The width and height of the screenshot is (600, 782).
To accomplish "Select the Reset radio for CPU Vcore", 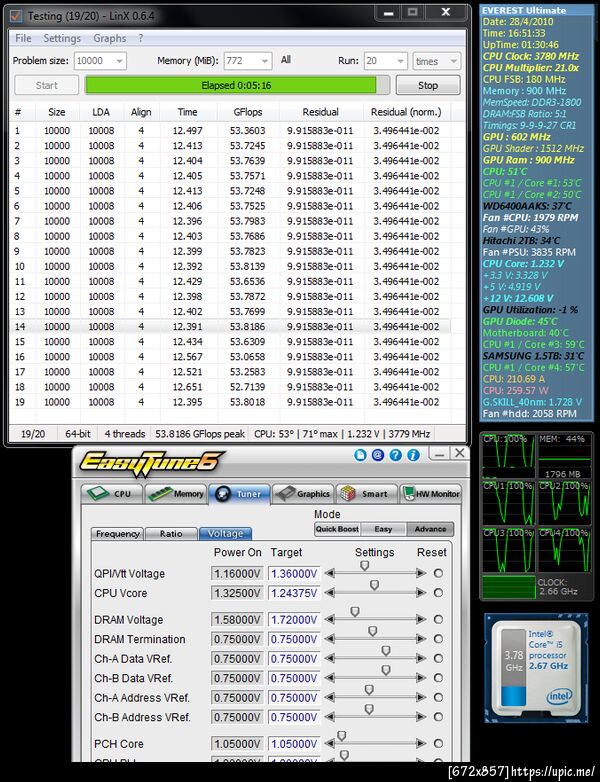I will click(438, 593).
